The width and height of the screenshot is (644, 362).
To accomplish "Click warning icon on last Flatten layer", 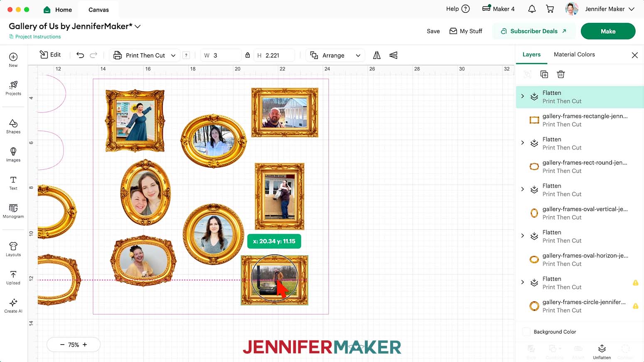I will (635, 283).
